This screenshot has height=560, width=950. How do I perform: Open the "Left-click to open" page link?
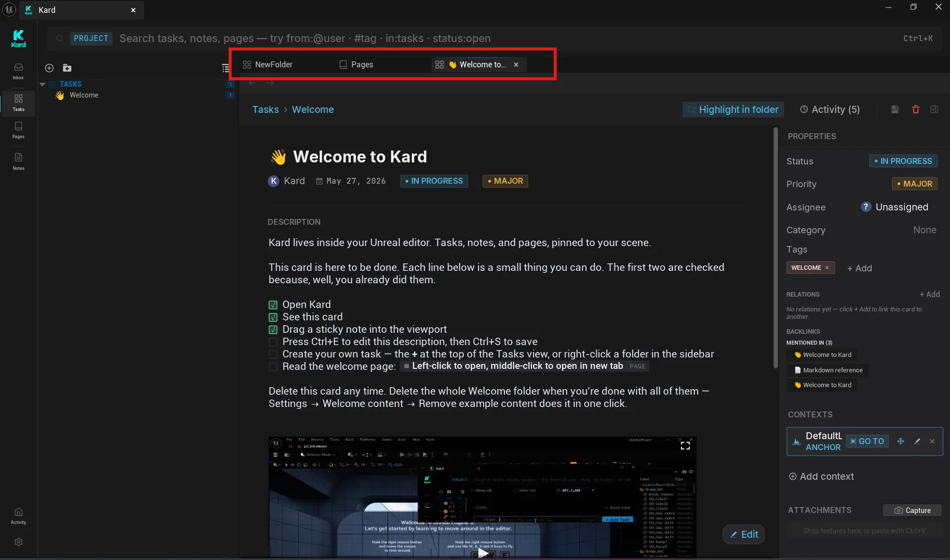tap(525, 366)
